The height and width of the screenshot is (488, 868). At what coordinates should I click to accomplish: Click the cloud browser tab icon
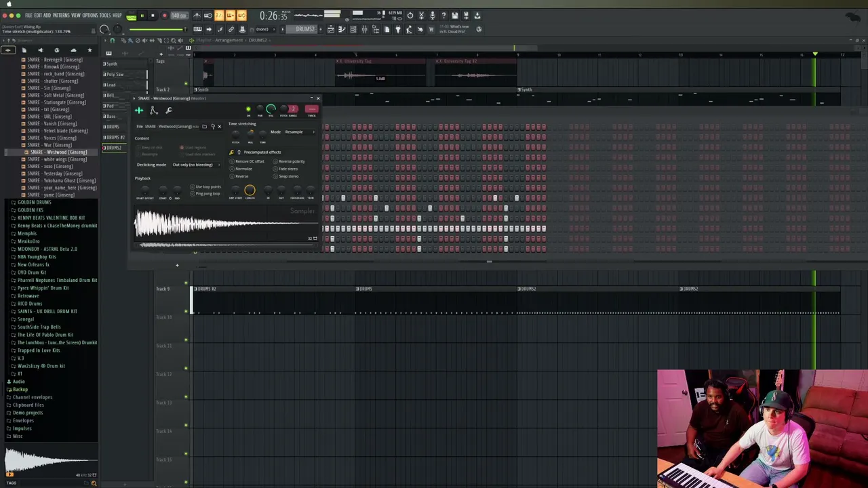pyautogui.click(x=73, y=50)
